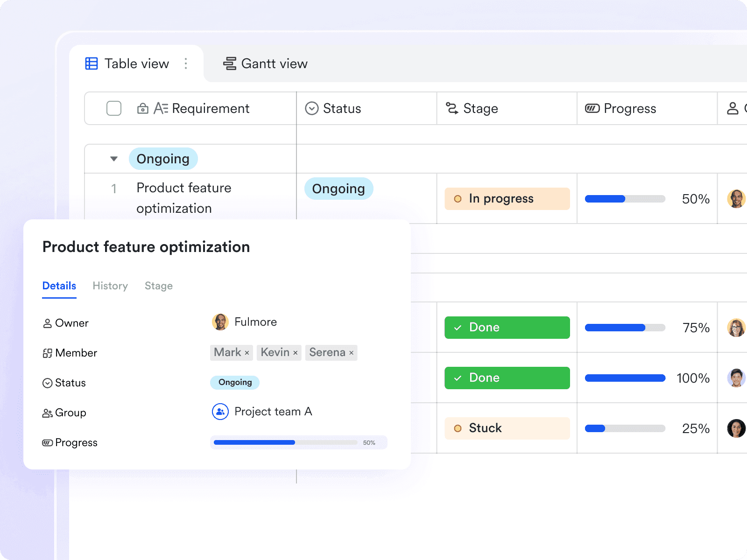Select the Details tab

pos(59,286)
